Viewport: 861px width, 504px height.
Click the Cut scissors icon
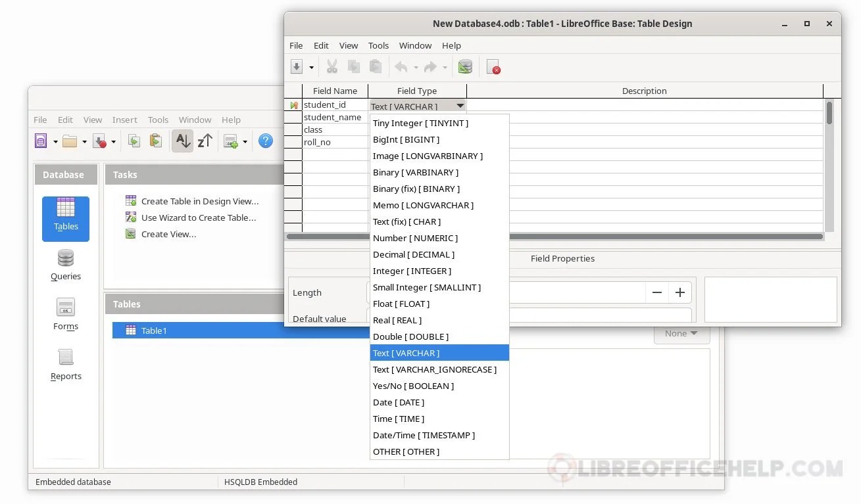(x=332, y=67)
